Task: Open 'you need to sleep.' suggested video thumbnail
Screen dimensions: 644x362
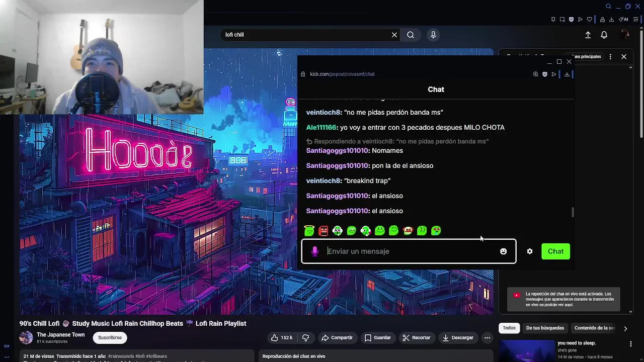Action: pos(527,351)
